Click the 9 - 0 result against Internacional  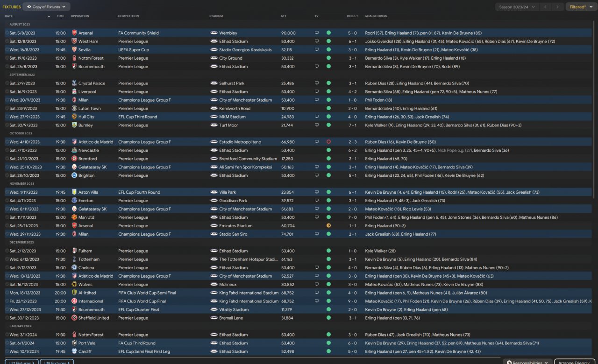(352, 301)
